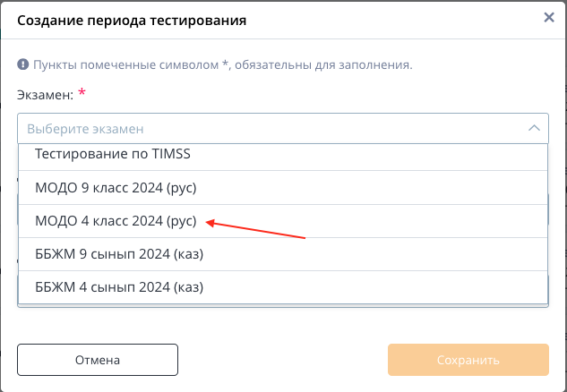
Task: Select 'Тестирование по TIMSS' option
Action: 283,157
